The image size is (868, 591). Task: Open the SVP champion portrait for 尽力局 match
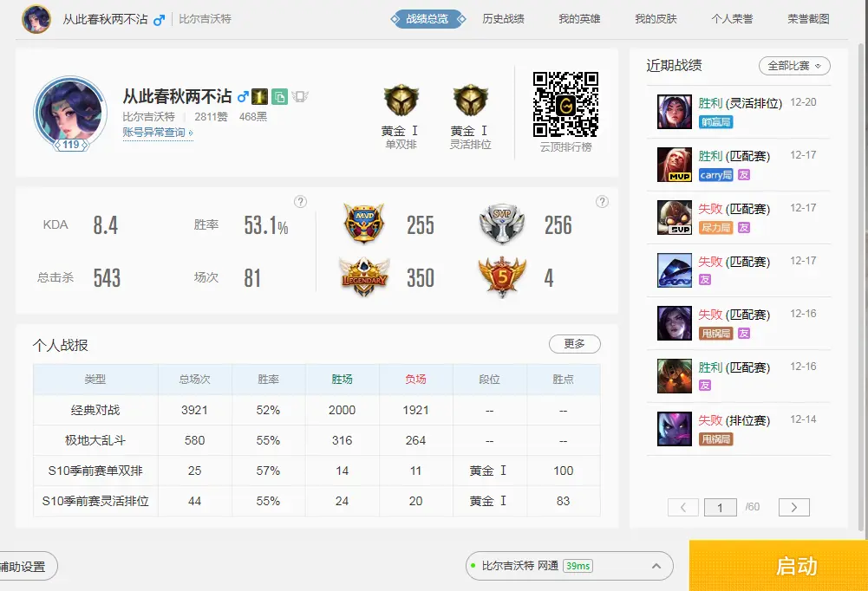[675, 218]
